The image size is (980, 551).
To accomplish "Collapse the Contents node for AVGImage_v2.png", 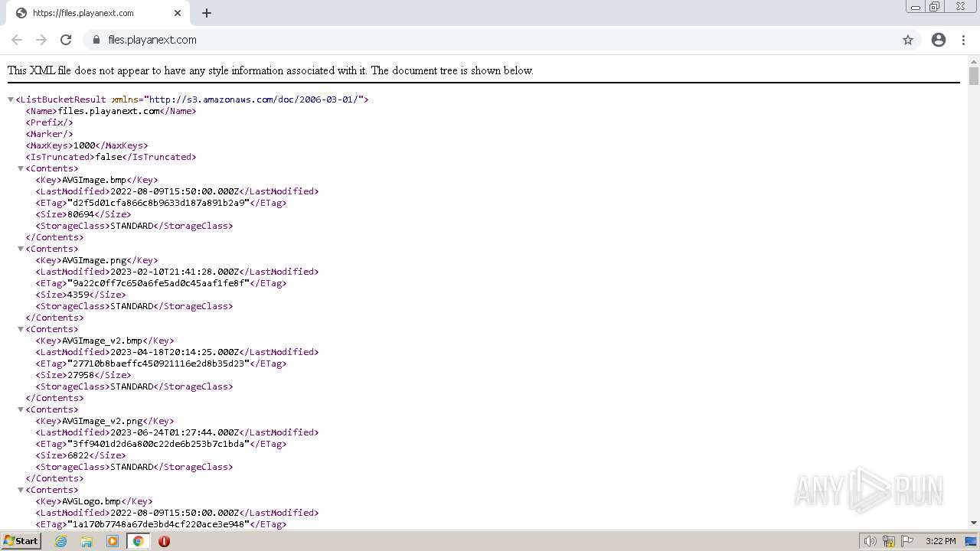I will [x=21, y=409].
